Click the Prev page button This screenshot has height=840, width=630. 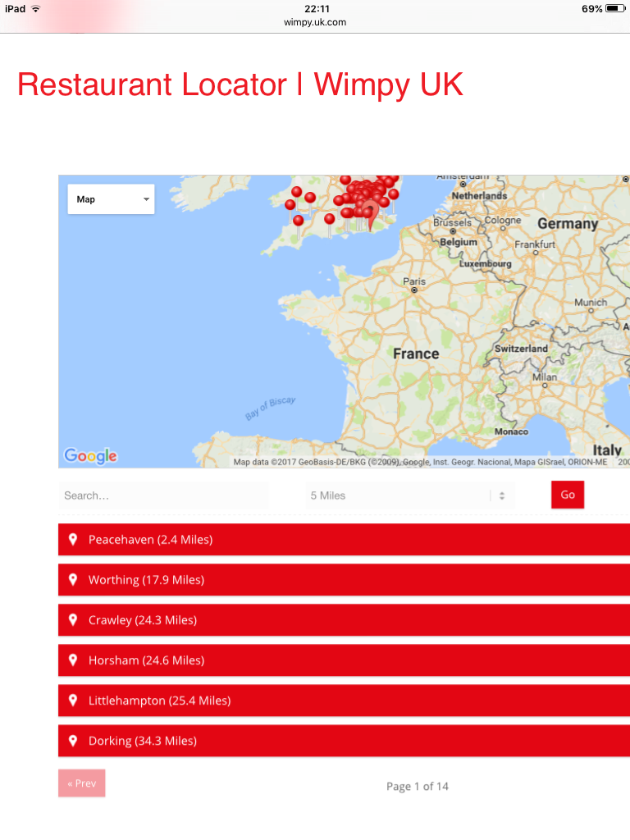[81, 783]
